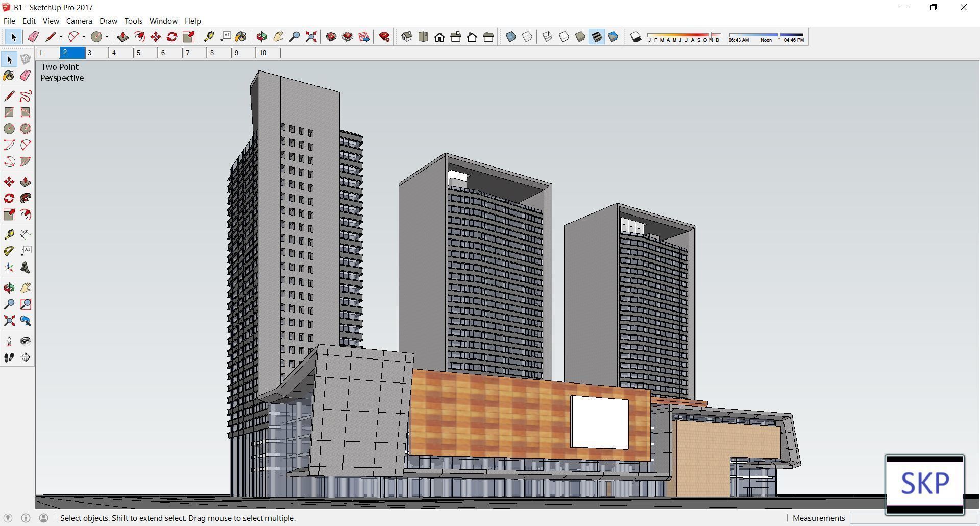The width and height of the screenshot is (980, 526).
Task: Open the Arc tool dropdown arrow
Action: 83,36
